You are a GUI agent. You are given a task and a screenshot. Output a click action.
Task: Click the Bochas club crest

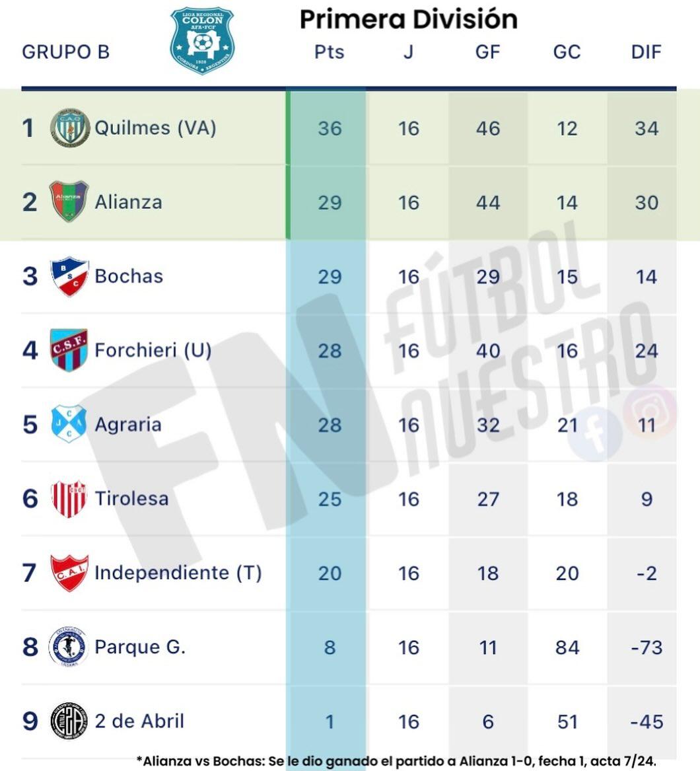click(x=69, y=276)
